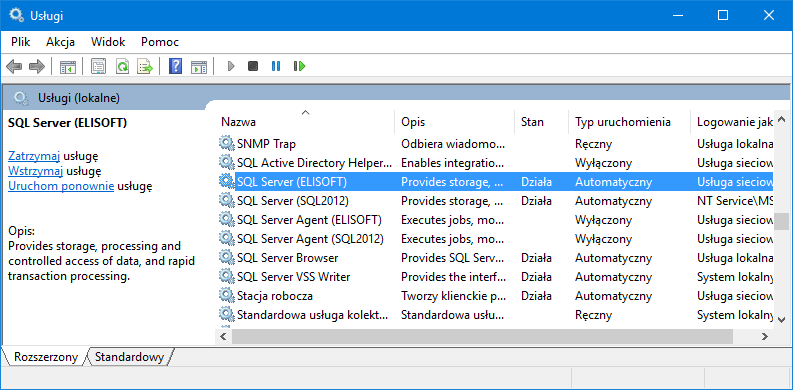Click the Export list toolbar icon

tap(145, 66)
